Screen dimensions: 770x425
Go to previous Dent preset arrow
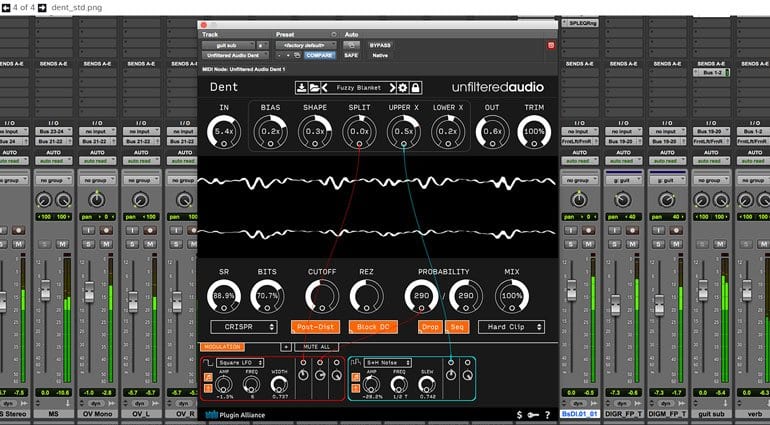tap(324, 88)
